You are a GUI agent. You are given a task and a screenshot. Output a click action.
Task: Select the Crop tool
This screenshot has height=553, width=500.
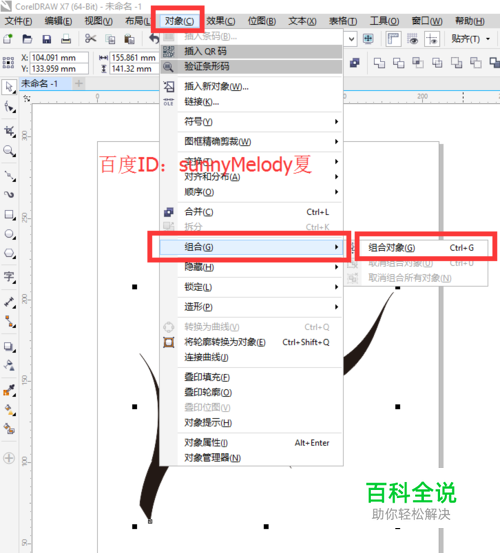(9, 132)
